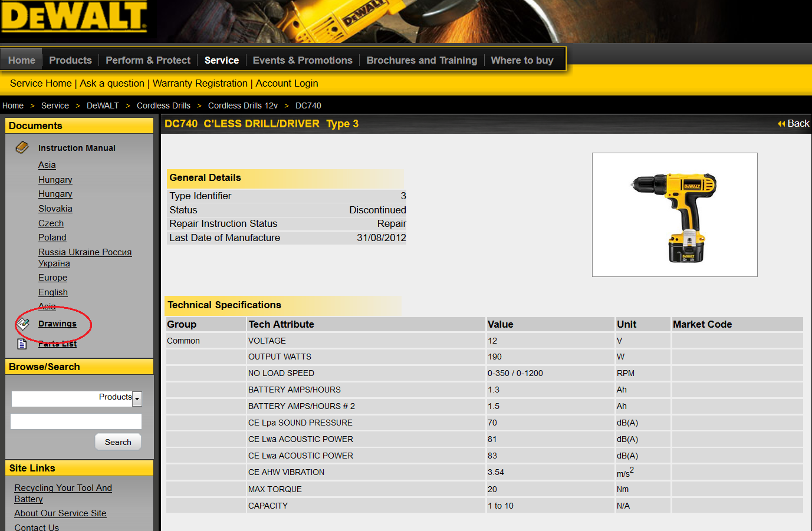Click the Discontinued status value
The width and height of the screenshot is (812, 531).
(377, 210)
